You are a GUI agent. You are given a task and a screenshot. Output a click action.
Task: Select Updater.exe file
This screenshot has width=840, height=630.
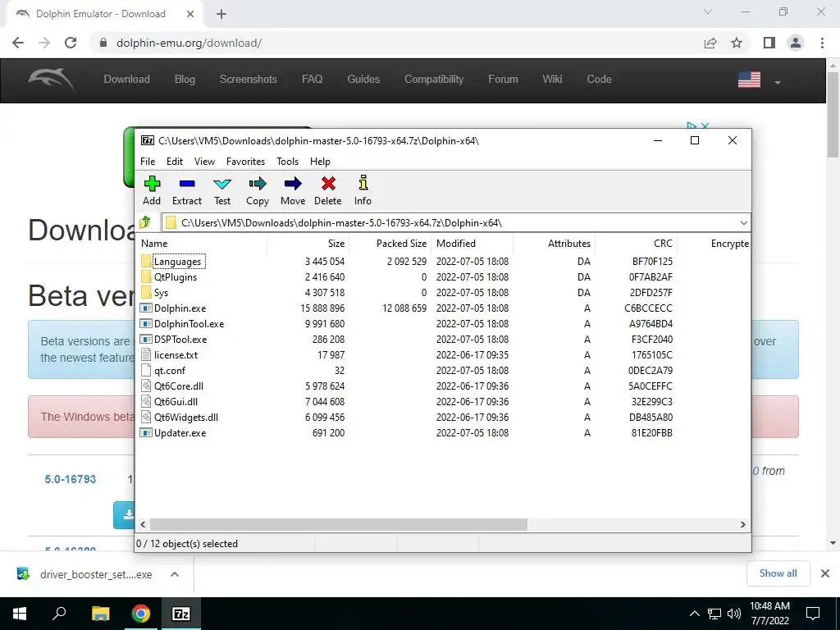(x=180, y=432)
